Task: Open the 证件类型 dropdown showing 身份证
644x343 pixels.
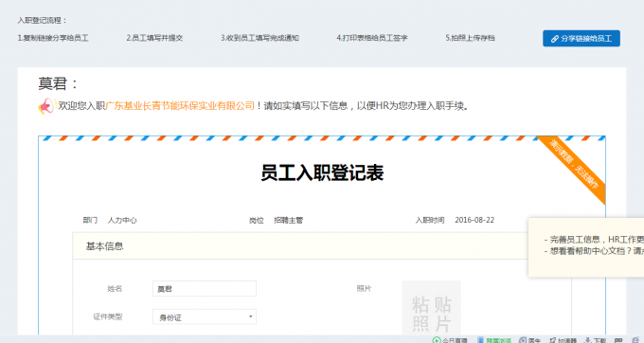Action: pos(205,316)
